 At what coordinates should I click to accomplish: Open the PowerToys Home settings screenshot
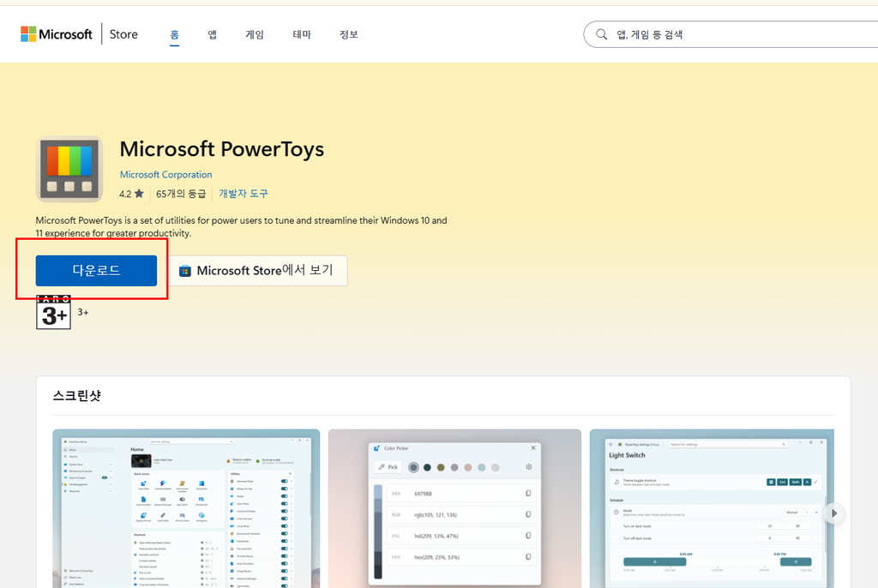[186, 508]
